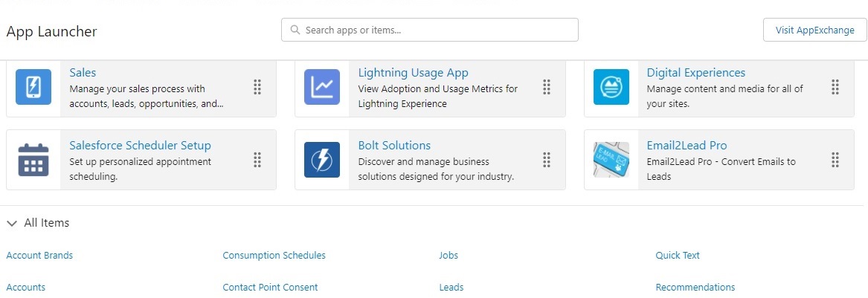Click the drag handle on Sales card
The image size is (868, 298).
click(x=257, y=87)
